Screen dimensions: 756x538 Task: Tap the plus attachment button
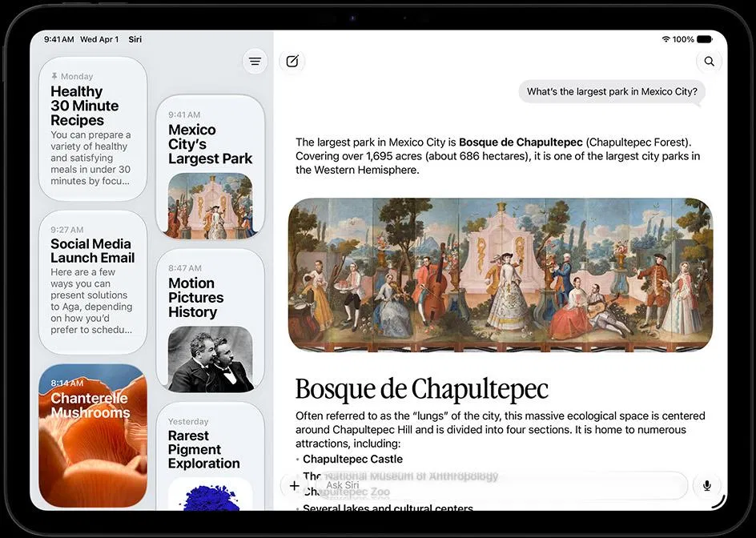tap(295, 485)
